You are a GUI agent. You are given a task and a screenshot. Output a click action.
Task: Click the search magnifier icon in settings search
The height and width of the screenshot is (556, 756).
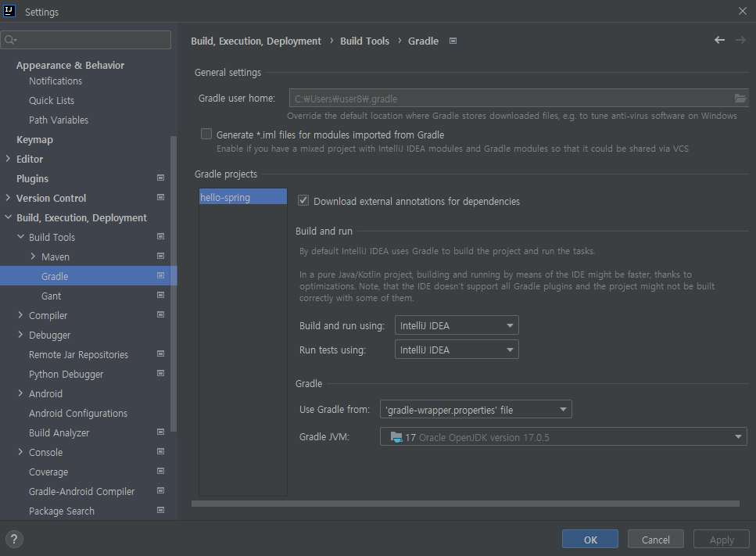(x=10, y=40)
